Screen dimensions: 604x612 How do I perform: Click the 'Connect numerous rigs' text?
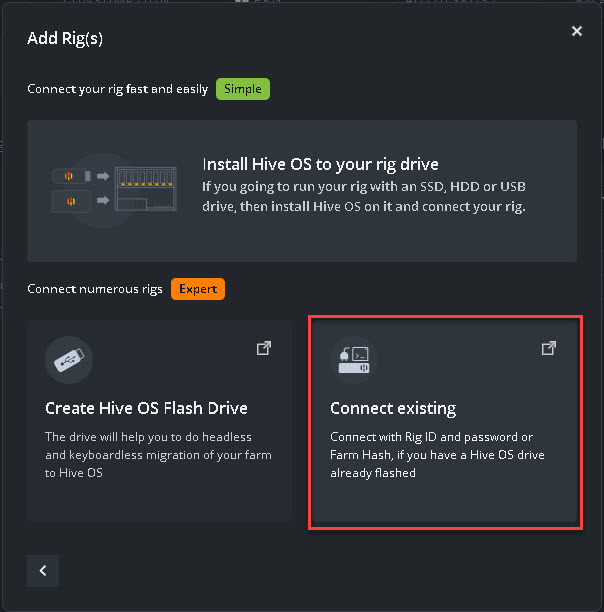pyautogui.click(x=95, y=289)
